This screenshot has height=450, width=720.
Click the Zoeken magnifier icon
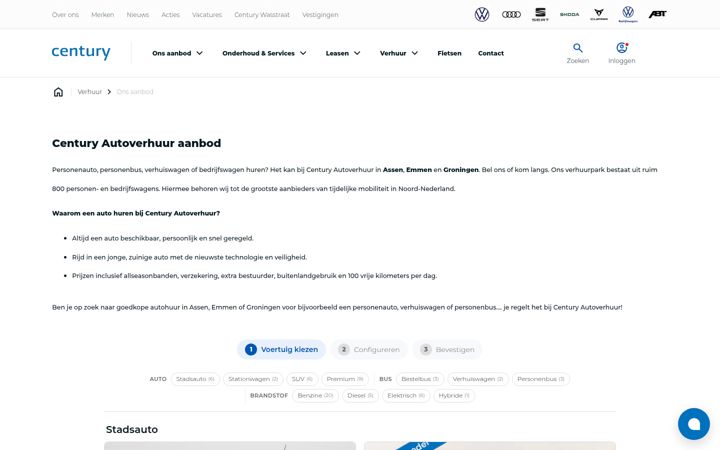[578, 48]
